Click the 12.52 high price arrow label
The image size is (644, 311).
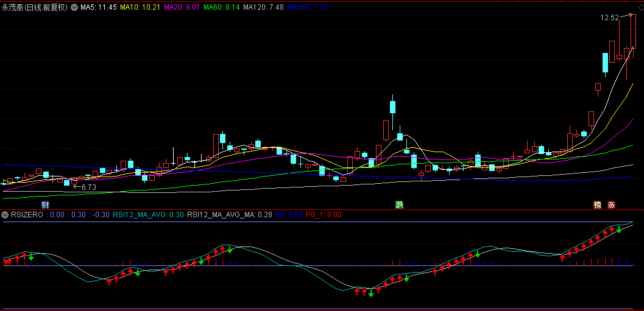tap(609, 18)
